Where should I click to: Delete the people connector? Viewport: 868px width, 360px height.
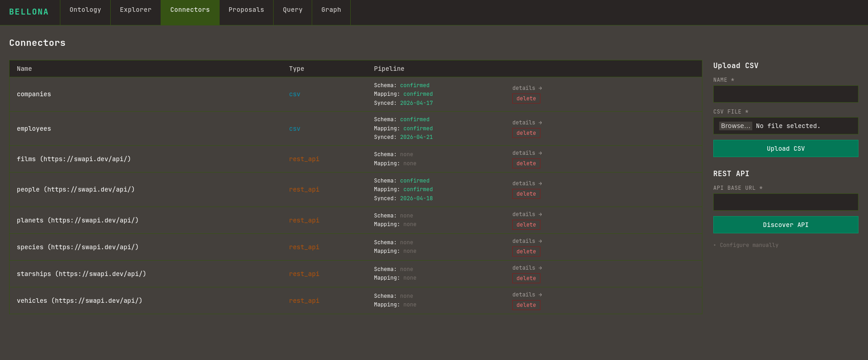click(x=526, y=194)
